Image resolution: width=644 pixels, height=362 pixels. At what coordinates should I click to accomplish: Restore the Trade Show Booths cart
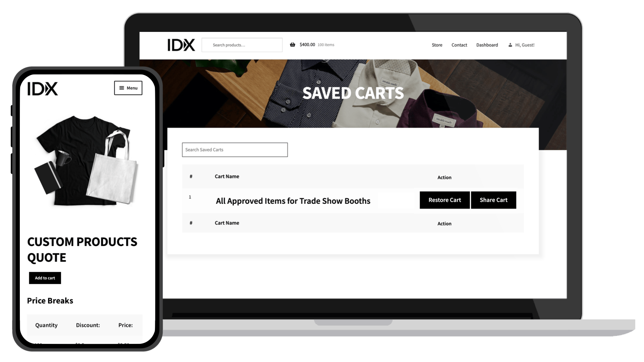coord(444,200)
